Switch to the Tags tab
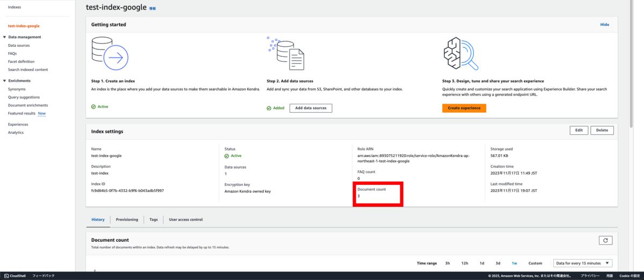 click(x=153, y=219)
